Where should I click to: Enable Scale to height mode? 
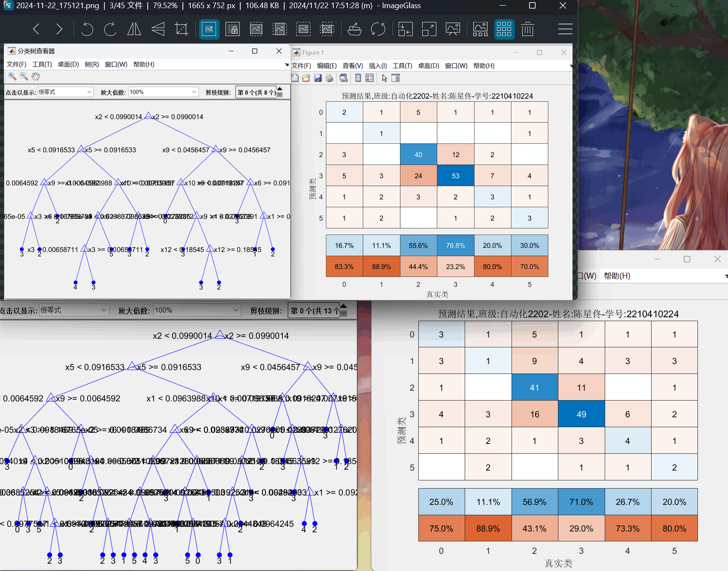pos(280,29)
